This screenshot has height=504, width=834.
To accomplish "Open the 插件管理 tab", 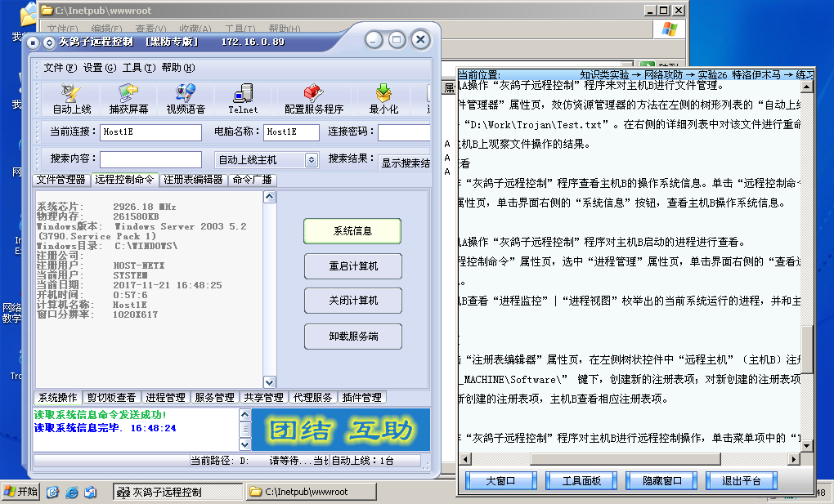I will pyautogui.click(x=361, y=397).
